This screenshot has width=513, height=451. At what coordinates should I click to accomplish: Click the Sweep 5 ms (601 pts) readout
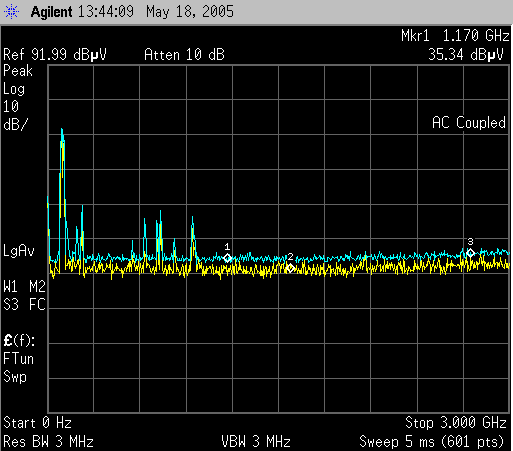432,442
